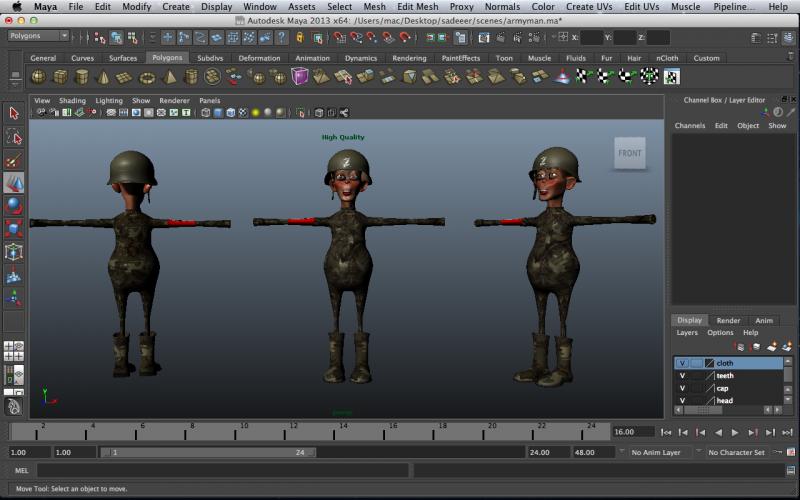Hide the teeth layer using V box

click(682, 376)
